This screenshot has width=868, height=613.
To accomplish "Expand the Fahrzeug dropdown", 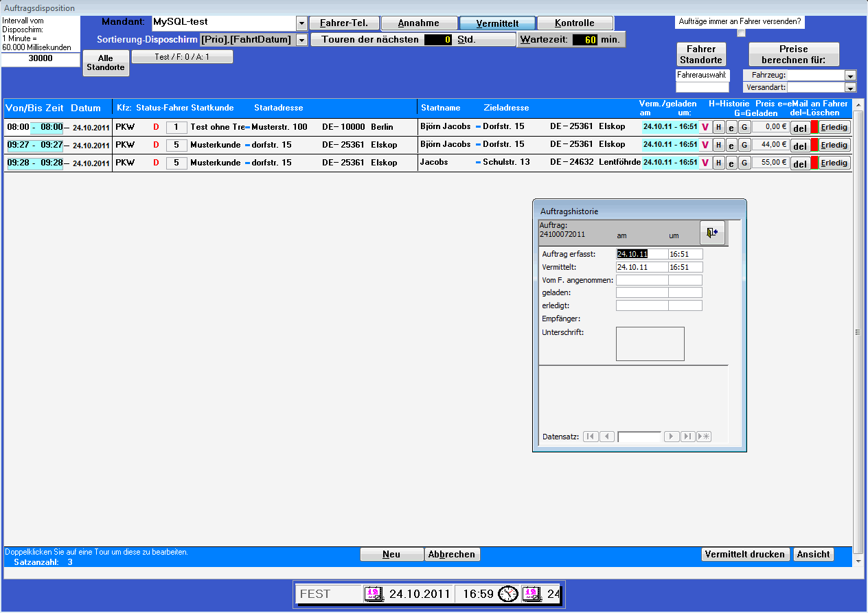I will point(851,76).
